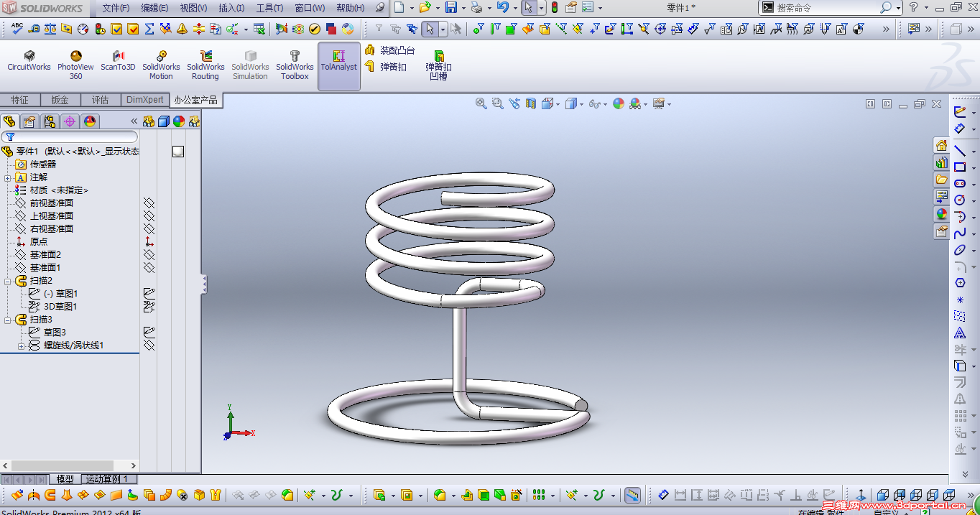The width and height of the screenshot is (980, 515).
Task: Select the Line sketch tool on right toolbar
Action: (960, 151)
